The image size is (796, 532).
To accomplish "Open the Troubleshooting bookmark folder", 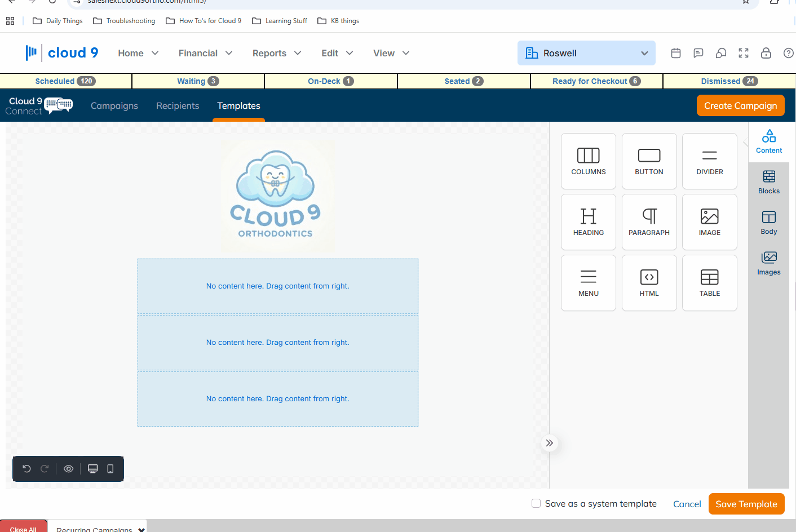I will 124,21.
